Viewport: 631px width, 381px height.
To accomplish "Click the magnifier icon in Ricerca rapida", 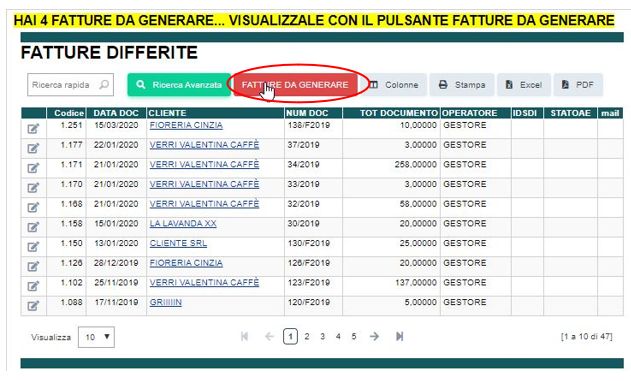I will pyautogui.click(x=104, y=85).
